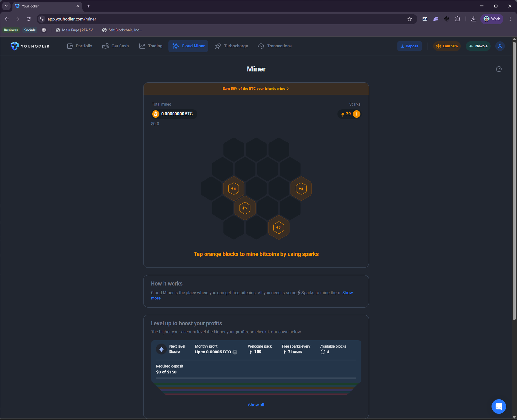The height and width of the screenshot is (420, 517).
Task: Open Transactions via the history clock icon
Action: click(260, 46)
